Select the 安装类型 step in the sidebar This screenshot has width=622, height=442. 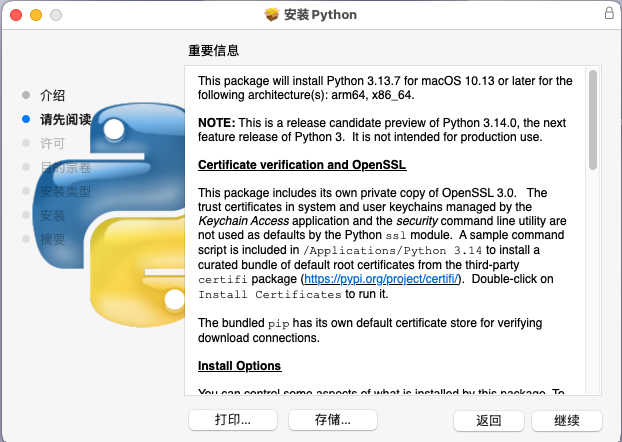65,191
